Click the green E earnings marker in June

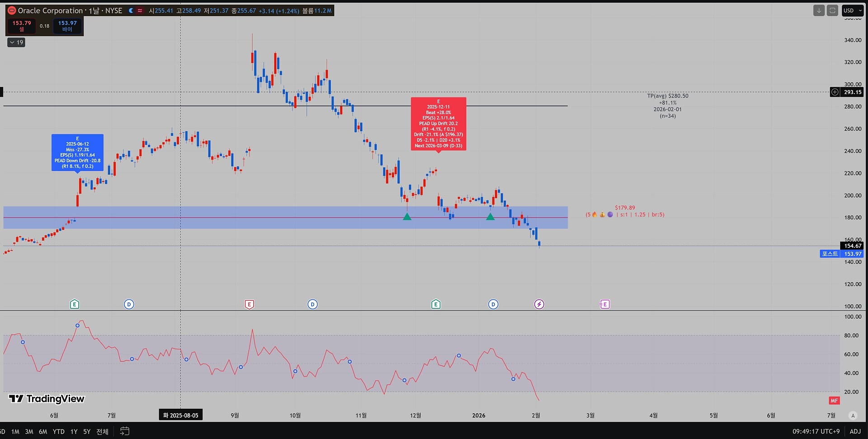75,304
